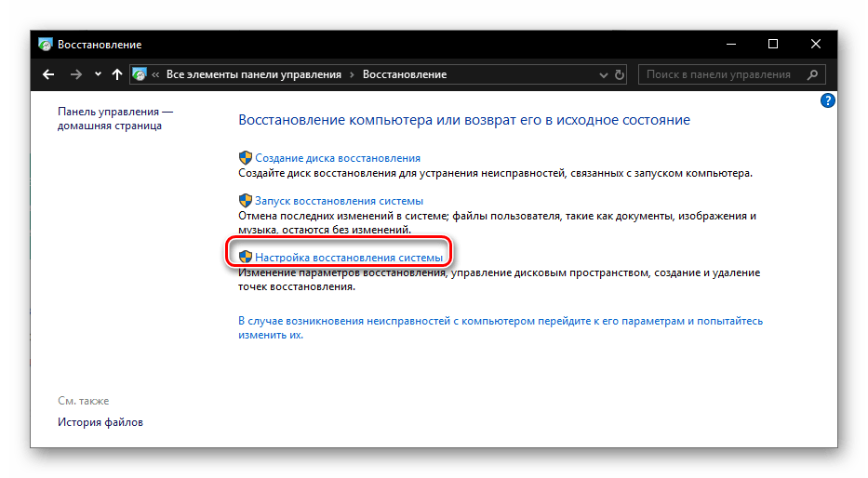Go up one level with Up arrow
868x478 pixels.
pyautogui.click(x=116, y=74)
